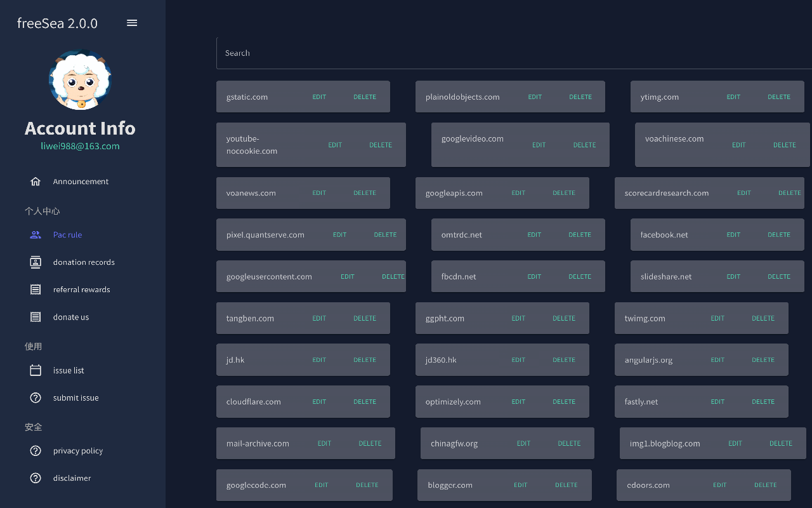Delete the jd360.hk rule

[564, 360]
